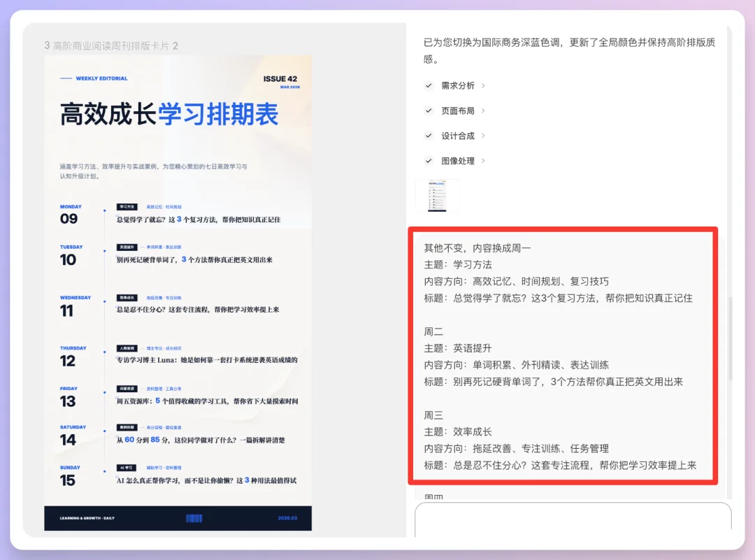Click the 英语提升 tag badge on Tuesday
This screenshot has width=755, height=560.
[126, 246]
